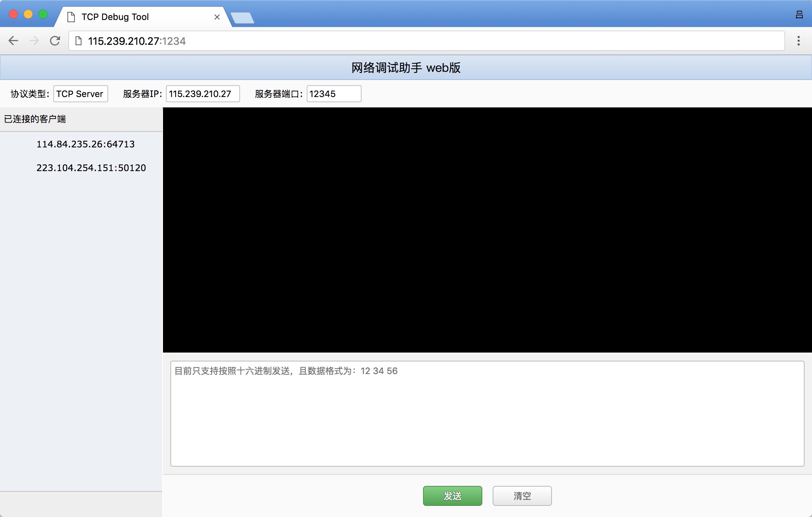Click the server IP input field
This screenshot has height=517, width=812.
[203, 94]
